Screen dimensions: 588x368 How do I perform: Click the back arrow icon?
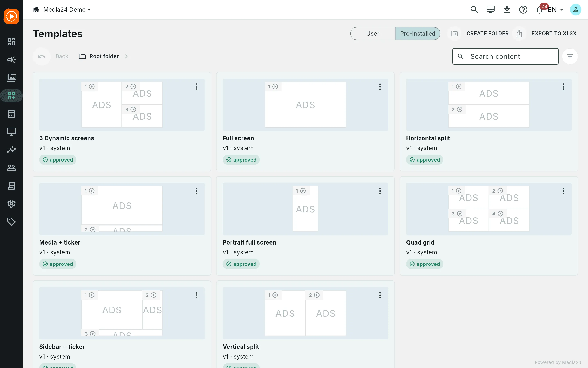pos(42,56)
